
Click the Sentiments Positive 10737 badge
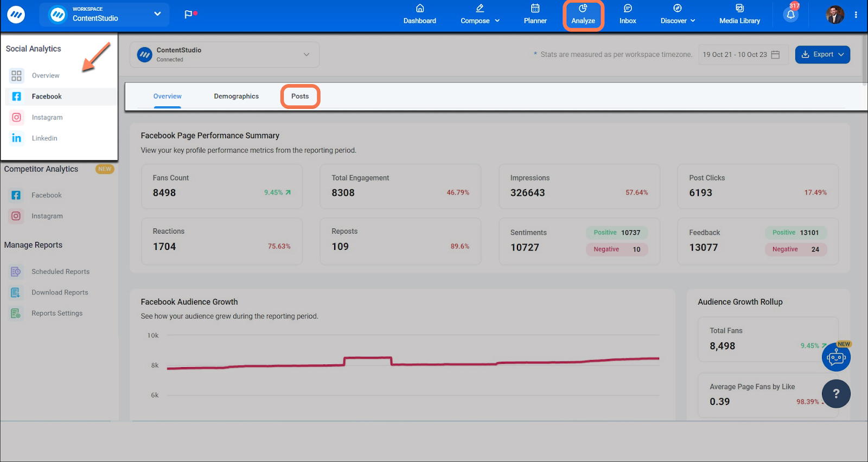click(x=617, y=233)
